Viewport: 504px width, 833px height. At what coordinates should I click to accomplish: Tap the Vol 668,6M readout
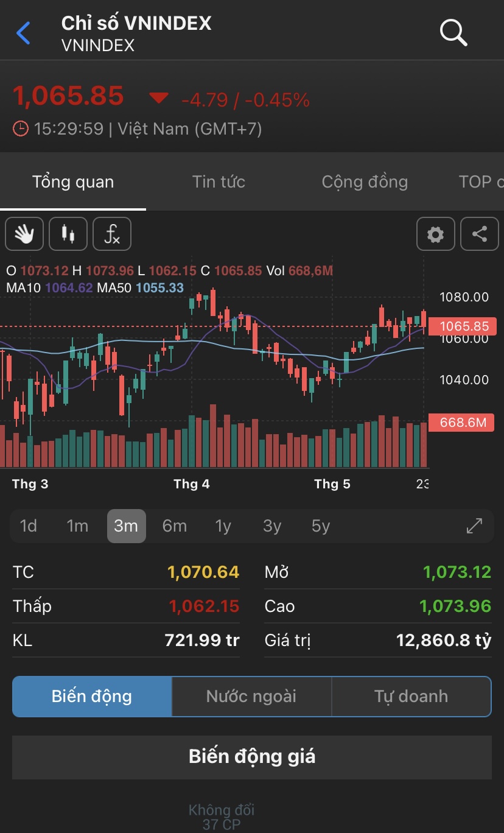(x=300, y=270)
